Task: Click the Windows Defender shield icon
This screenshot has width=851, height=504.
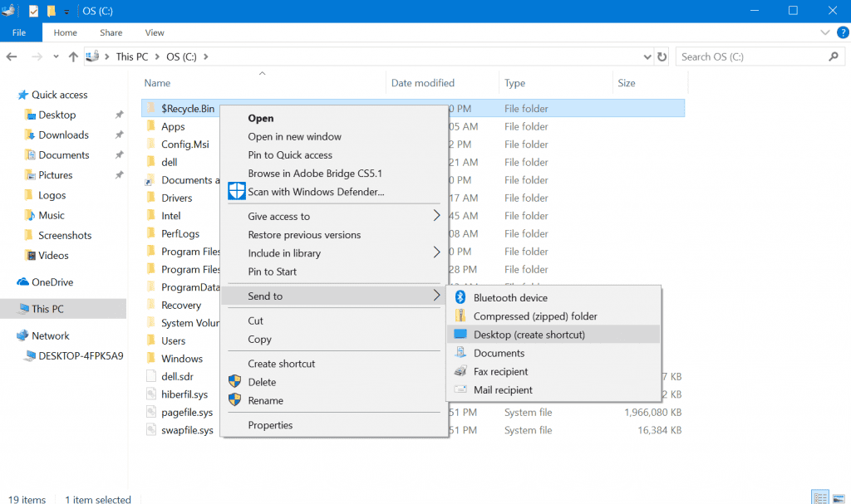Action: [237, 191]
